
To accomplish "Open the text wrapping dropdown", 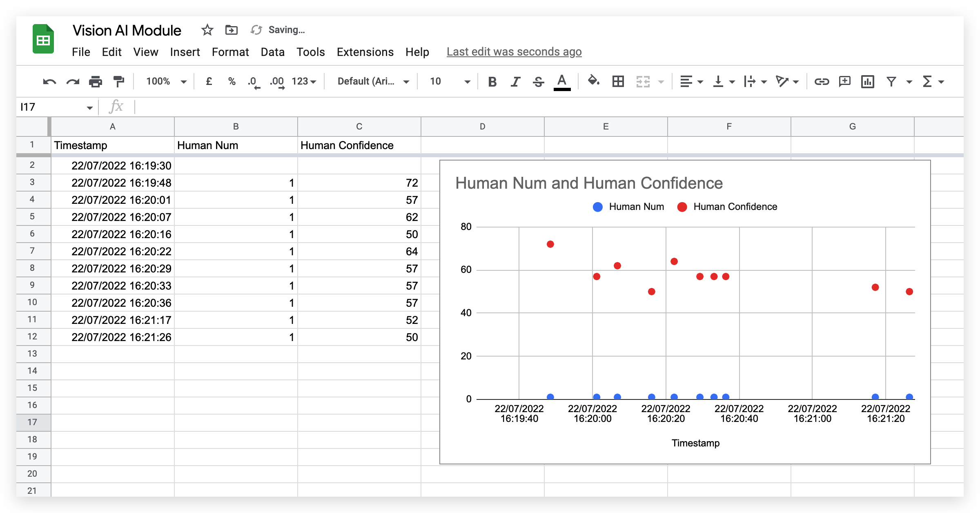I will [755, 82].
